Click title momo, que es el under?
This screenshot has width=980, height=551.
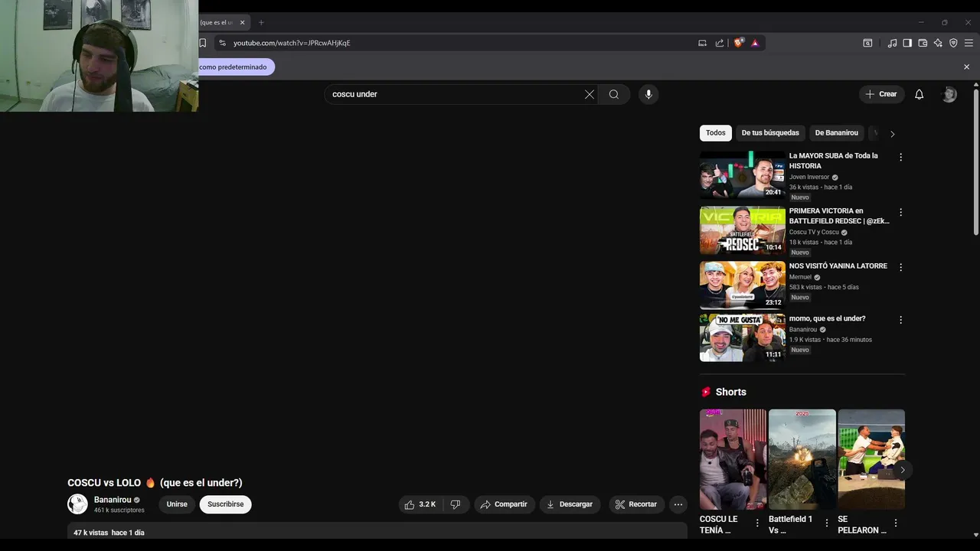[827, 318]
